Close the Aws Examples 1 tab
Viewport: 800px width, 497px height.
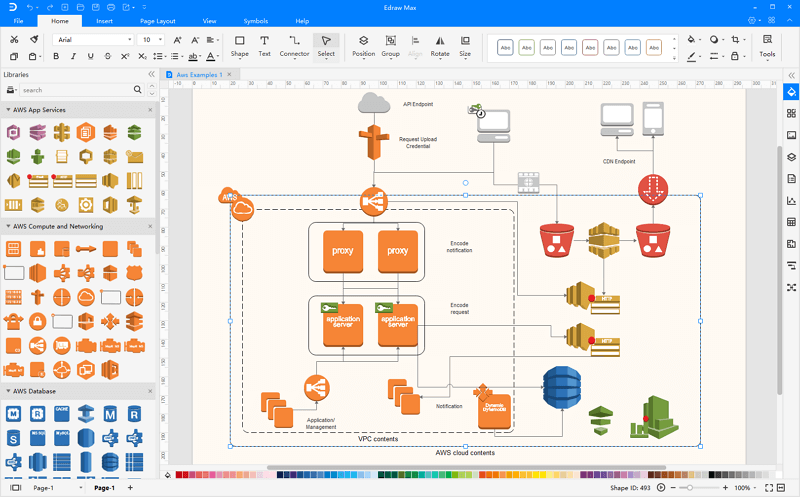click(230, 74)
